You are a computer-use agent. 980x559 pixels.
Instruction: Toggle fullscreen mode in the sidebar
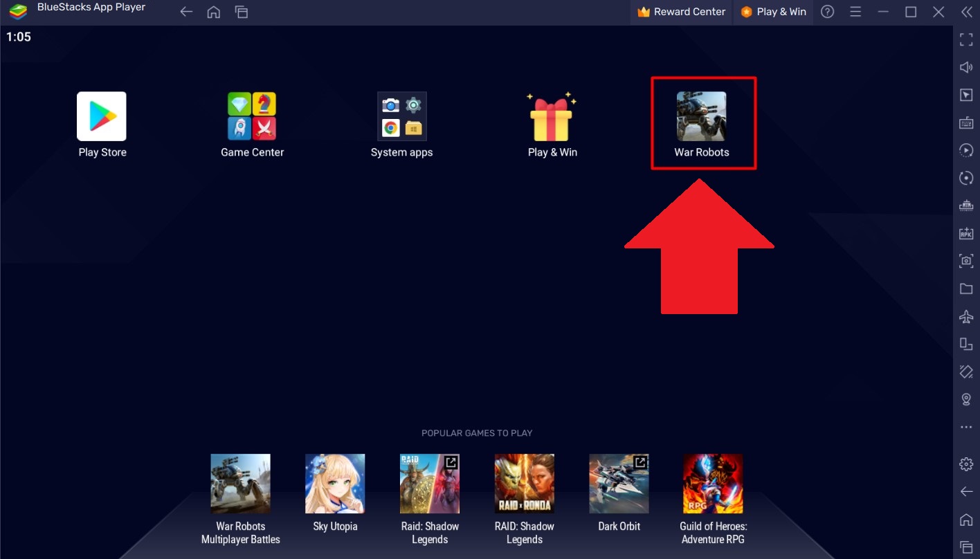(965, 39)
